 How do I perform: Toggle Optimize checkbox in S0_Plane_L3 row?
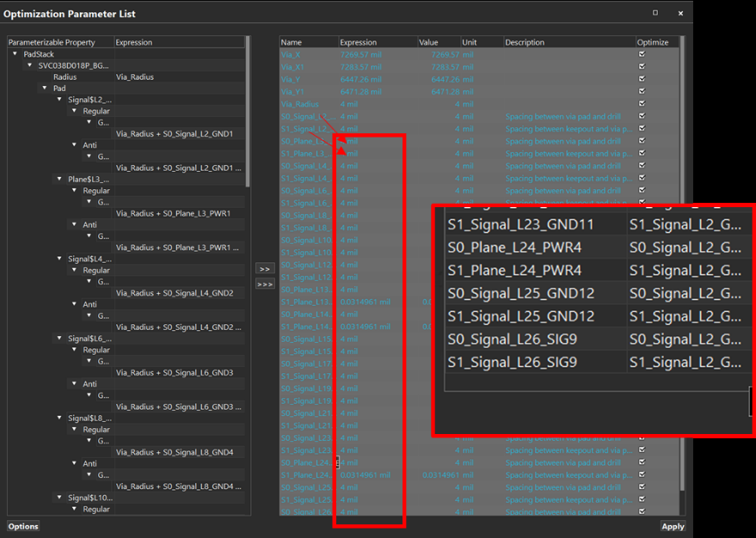(x=642, y=141)
